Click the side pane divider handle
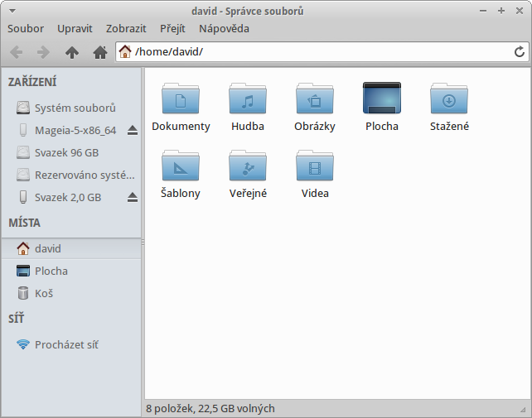This screenshot has height=418, width=532. (143, 243)
